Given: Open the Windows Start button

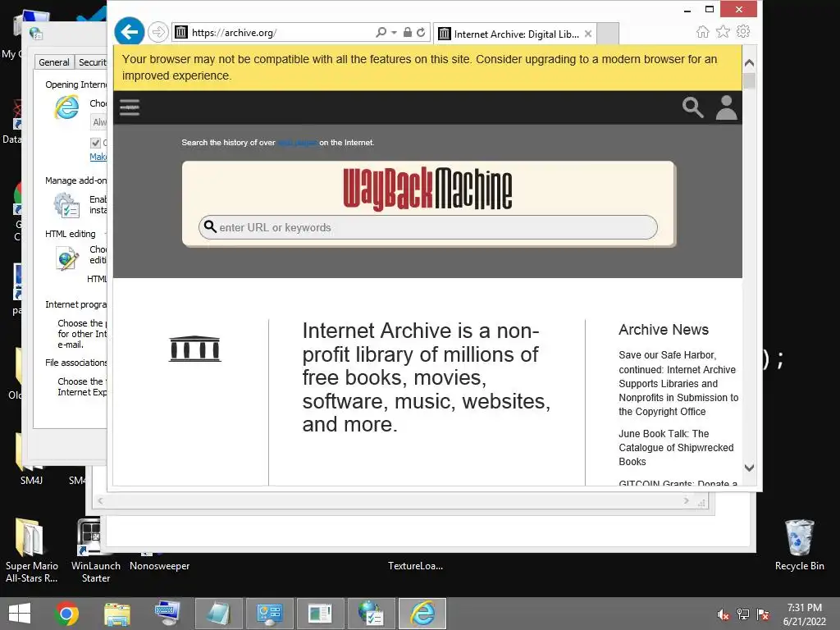Looking at the screenshot, I should [x=20, y=614].
